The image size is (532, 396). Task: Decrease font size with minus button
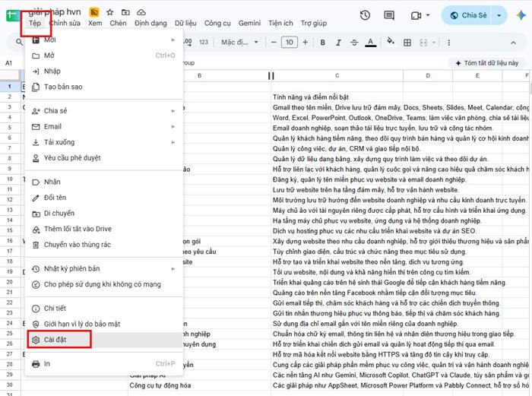pyautogui.click(x=274, y=43)
